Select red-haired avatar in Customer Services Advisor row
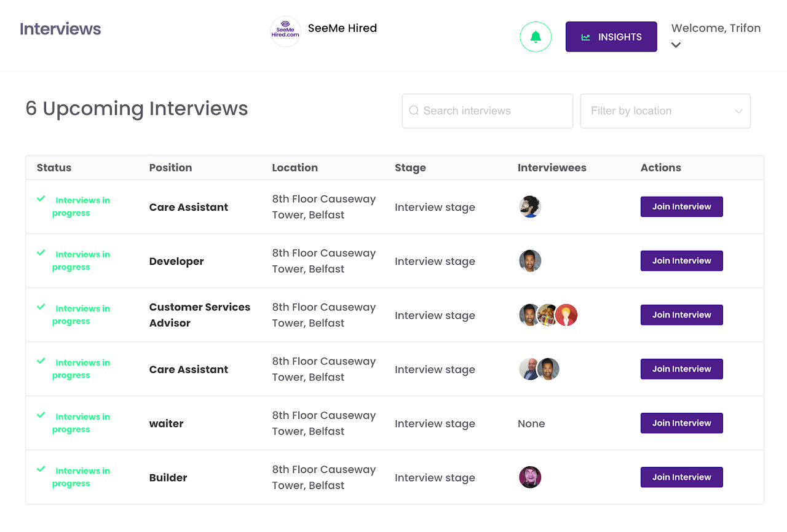Viewport: 787px width, 532px height. click(x=566, y=315)
